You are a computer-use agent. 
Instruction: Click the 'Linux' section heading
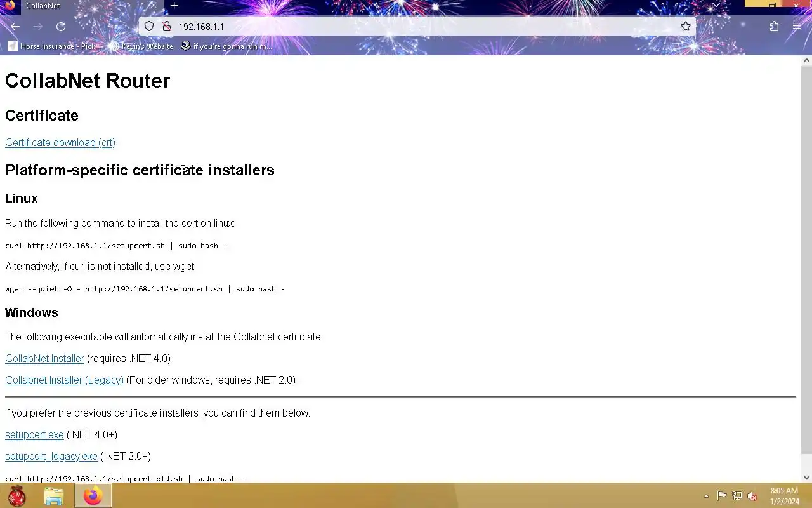point(22,198)
